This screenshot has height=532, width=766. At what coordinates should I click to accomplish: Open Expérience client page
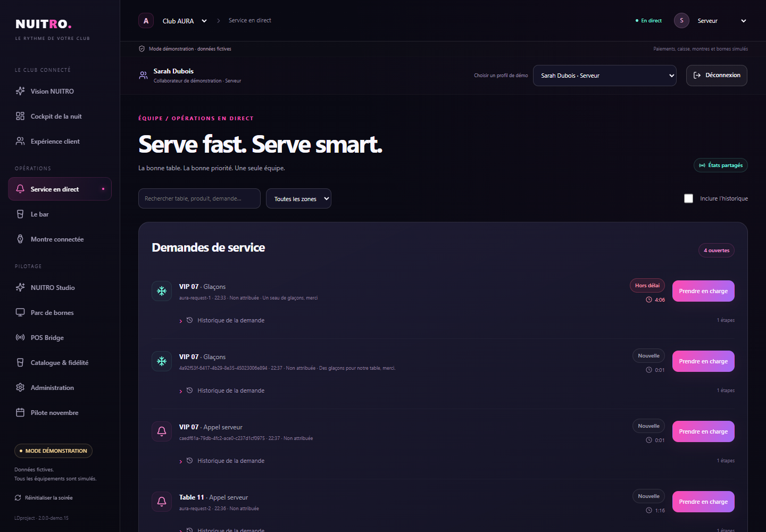[x=60, y=141]
